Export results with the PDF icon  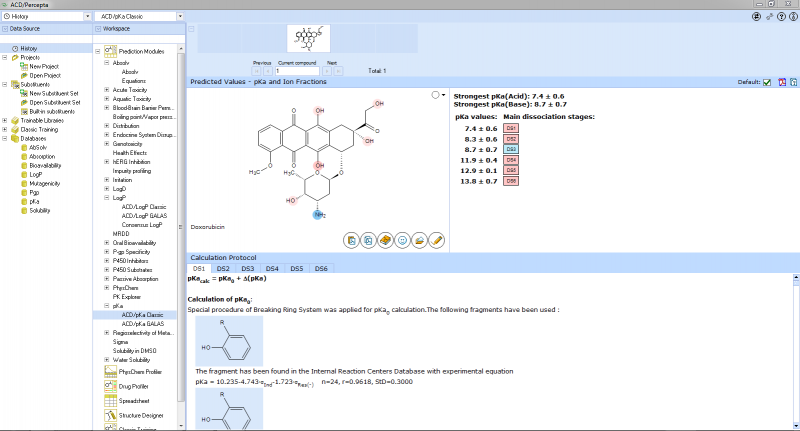pos(782,82)
